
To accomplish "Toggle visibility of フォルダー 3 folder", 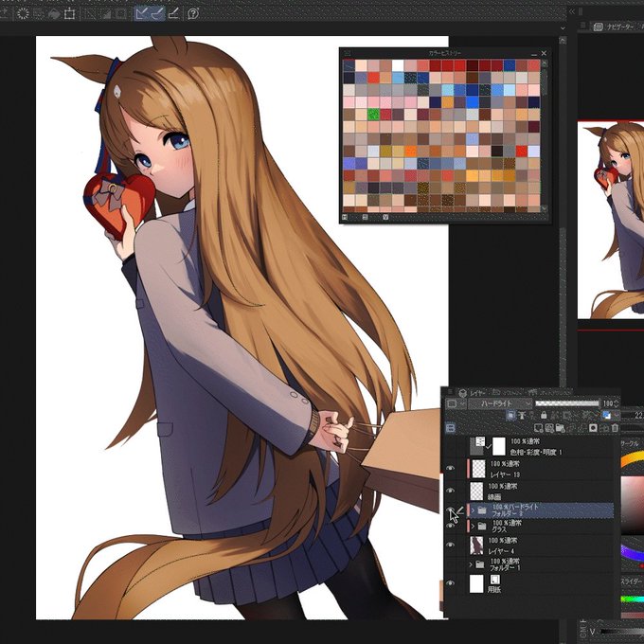I will coord(451,510).
